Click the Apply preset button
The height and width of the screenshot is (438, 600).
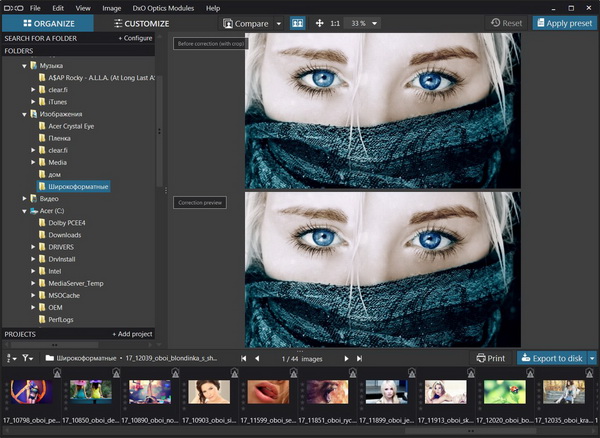(564, 22)
